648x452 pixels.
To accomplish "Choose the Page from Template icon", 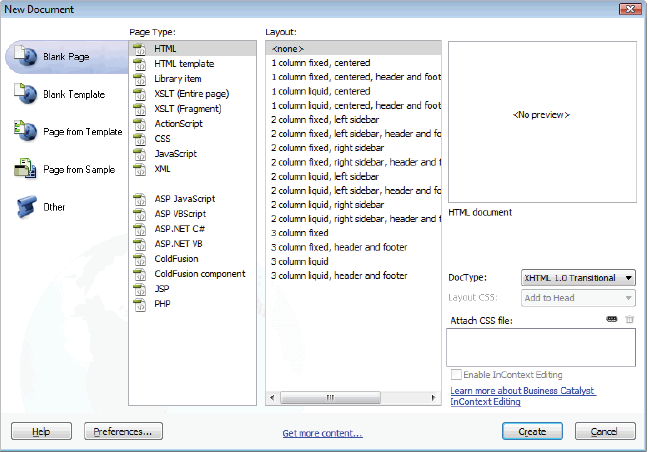I will (25, 131).
